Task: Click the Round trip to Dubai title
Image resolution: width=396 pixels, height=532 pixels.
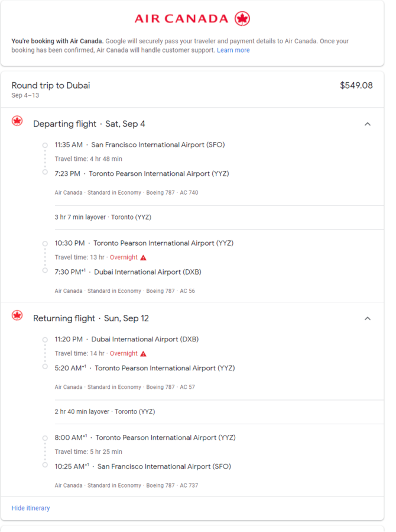Action: tap(51, 85)
